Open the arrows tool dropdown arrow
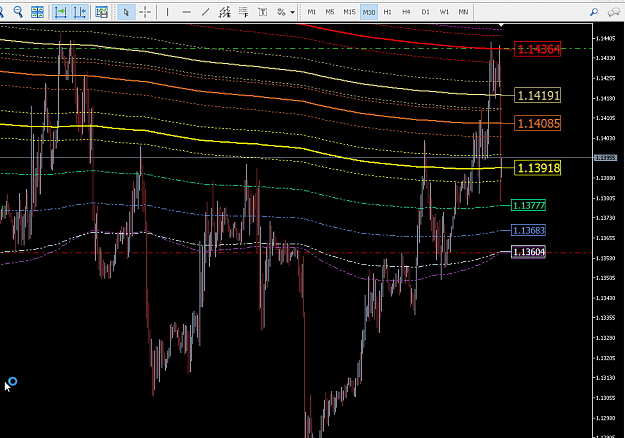 coord(292,12)
